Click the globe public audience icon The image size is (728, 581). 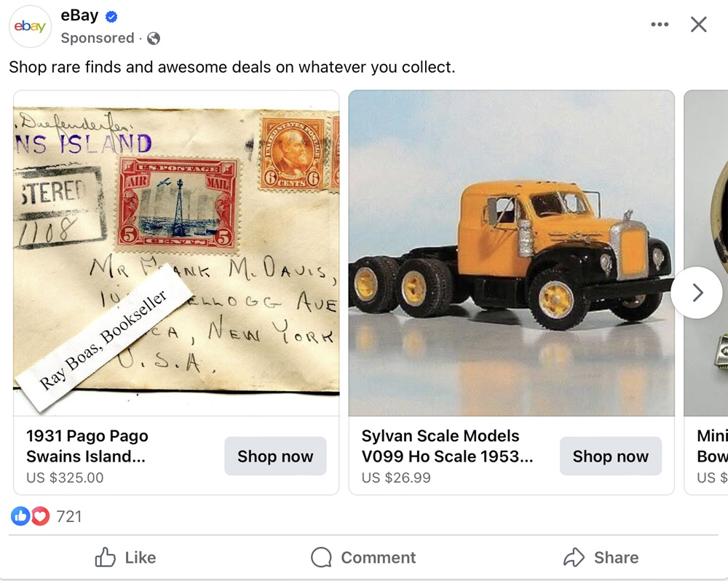pos(153,38)
